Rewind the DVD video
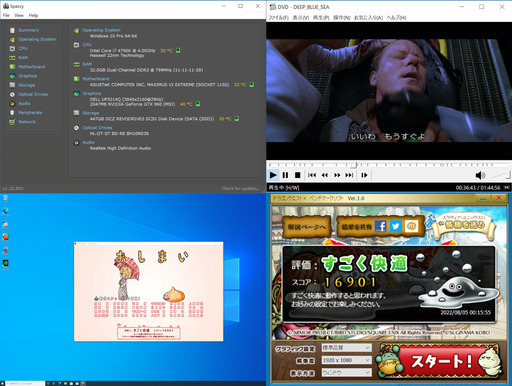This screenshot has height=386, width=512. (x=324, y=175)
